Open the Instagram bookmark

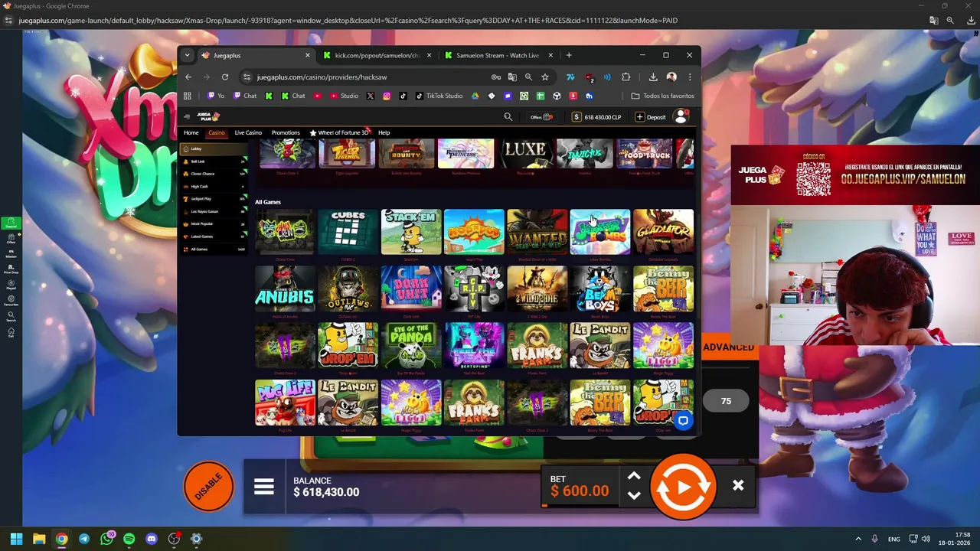coord(387,96)
